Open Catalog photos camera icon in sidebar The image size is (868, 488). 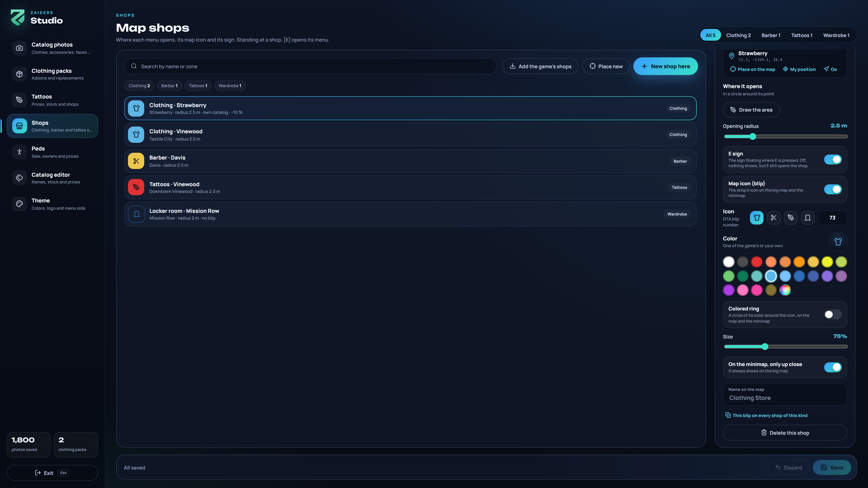pos(19,48)
